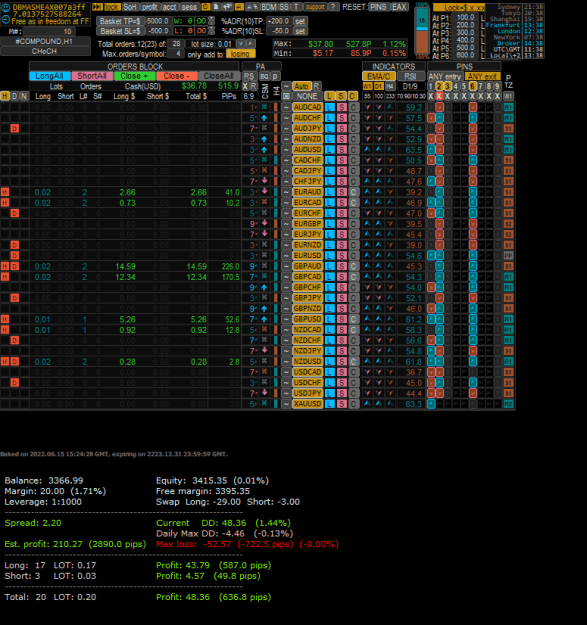Screen dimensions: 587x625
Task: Click the ShortAll button
Action: click(92, 76)
